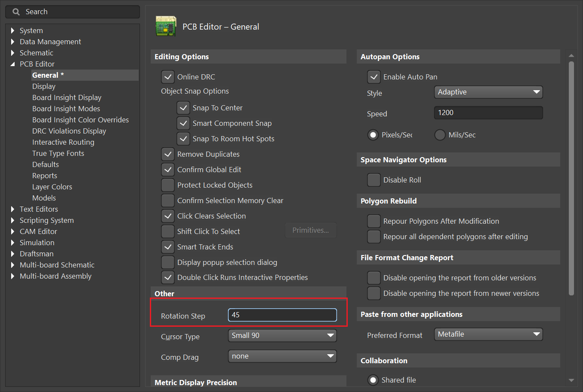Open the autopan Style dropdown
The image size is (583, 392).
(489, 92)
